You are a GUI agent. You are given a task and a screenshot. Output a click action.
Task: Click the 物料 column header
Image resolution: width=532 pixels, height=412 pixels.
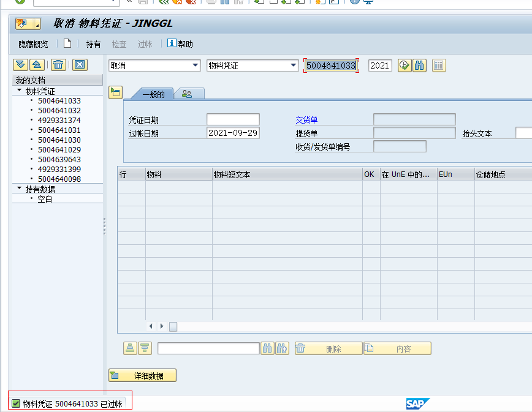pos(179,174)
